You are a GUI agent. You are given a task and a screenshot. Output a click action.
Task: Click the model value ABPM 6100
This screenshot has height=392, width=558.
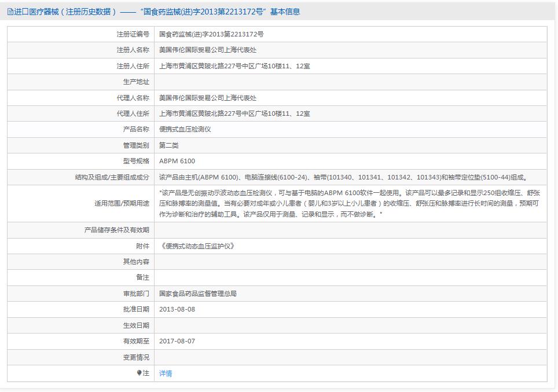click(177, 161)
